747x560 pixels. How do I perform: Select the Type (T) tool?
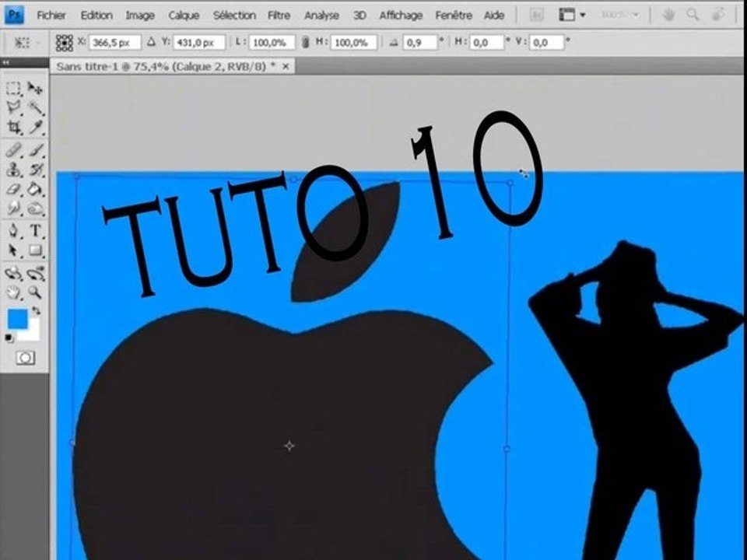[36, 231]
